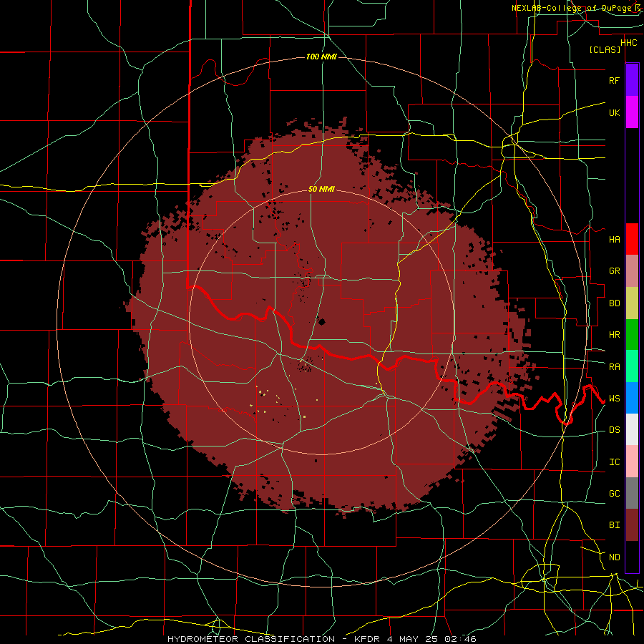Click the WS legend label
644x644 pixels.
coord(614,399)
